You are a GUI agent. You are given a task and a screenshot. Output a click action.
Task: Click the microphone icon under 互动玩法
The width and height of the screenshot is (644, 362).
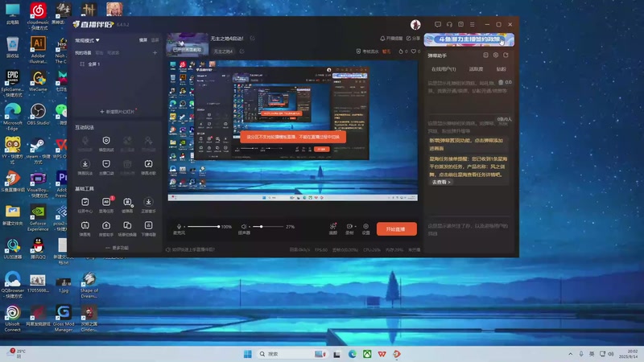(x=85, y=140)
